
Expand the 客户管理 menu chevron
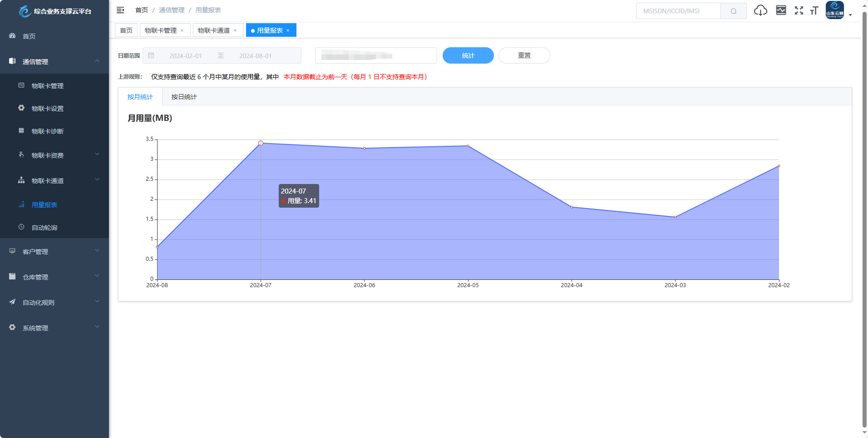click(97, 251)
